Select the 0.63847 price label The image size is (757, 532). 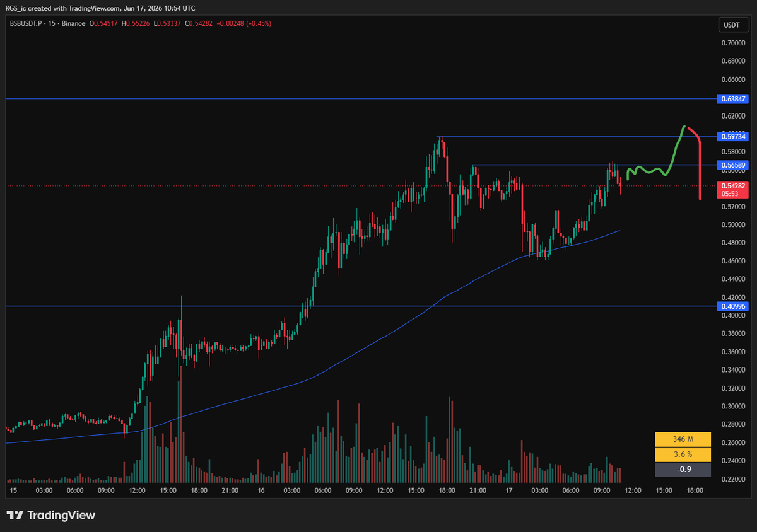[x=733, y=99]
